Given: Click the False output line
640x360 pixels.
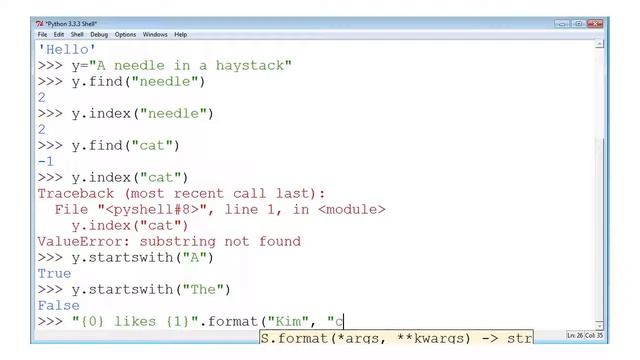Looking at the screenshot, I should [x=58, y=306].
